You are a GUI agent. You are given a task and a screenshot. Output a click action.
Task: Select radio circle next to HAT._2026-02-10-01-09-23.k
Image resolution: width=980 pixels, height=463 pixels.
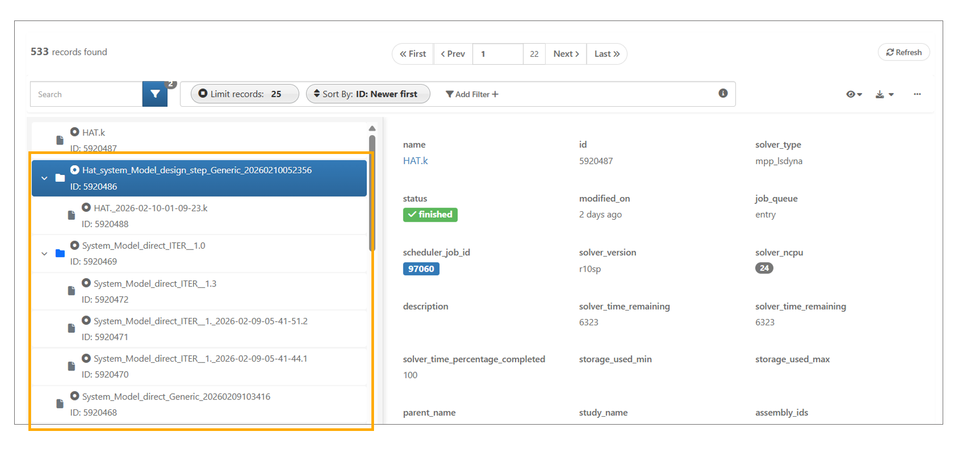pyautogui.click(x=86, y=208)
